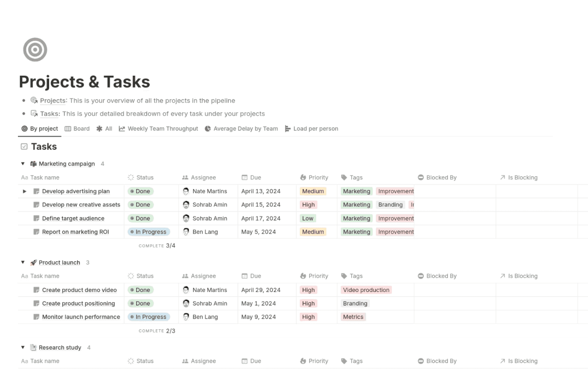Click the May 9, 2024 due date cell

pyautogui.click(x=258, y=317)
